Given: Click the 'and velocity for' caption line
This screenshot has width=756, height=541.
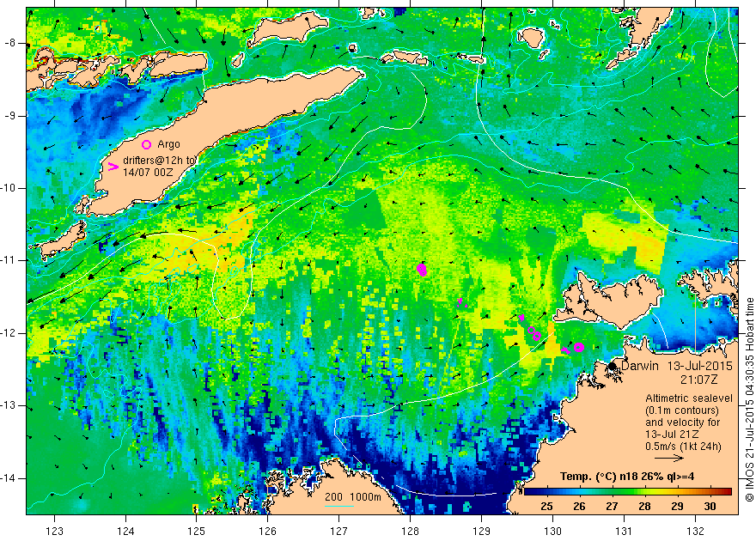Looking at the screenshot, I should (x=683, y=422).
